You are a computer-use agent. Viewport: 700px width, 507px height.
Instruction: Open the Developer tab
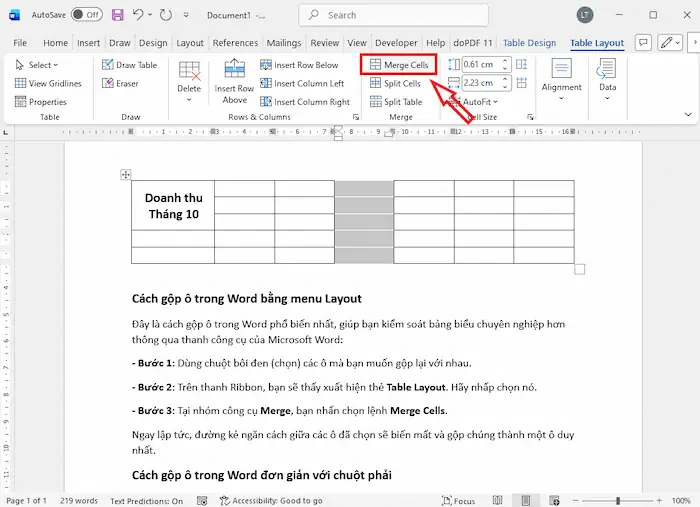(x=396, y=43)
